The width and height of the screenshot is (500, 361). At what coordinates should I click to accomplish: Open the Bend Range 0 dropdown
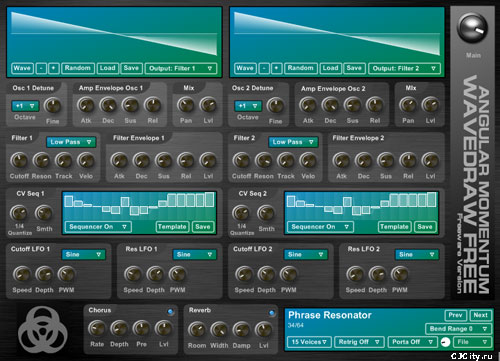point(458,329)
